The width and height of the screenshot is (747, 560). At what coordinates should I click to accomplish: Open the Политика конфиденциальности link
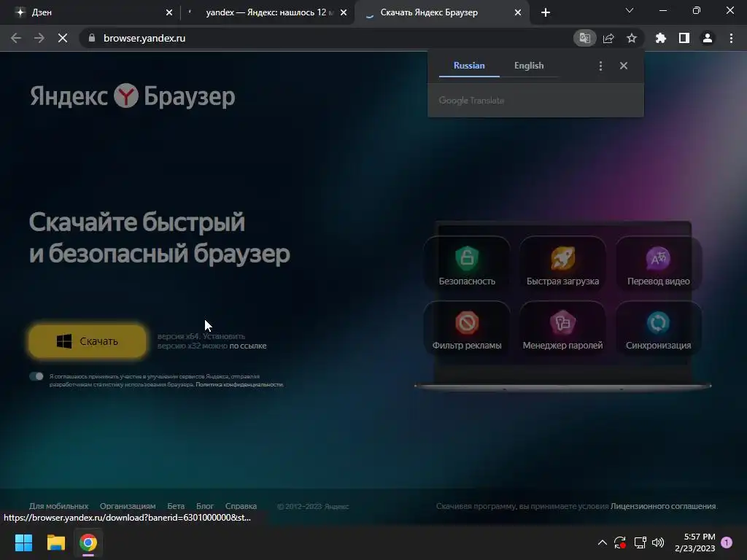click(239, 384)
